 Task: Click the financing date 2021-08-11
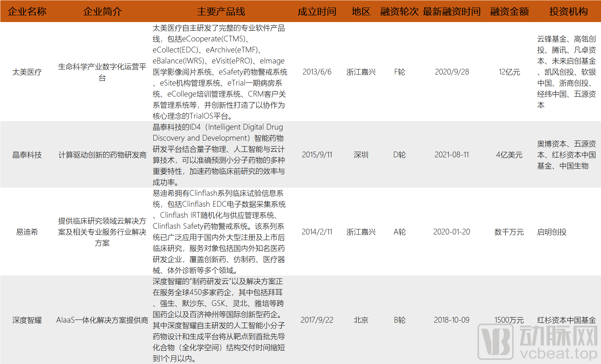tap(452, 155)
